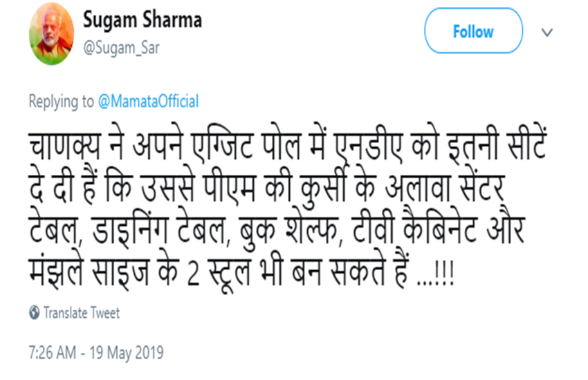Click Sugam Sharma's profile avatar picture
Viewport: 588px width, 380px height.
click(x=52, y=32)
